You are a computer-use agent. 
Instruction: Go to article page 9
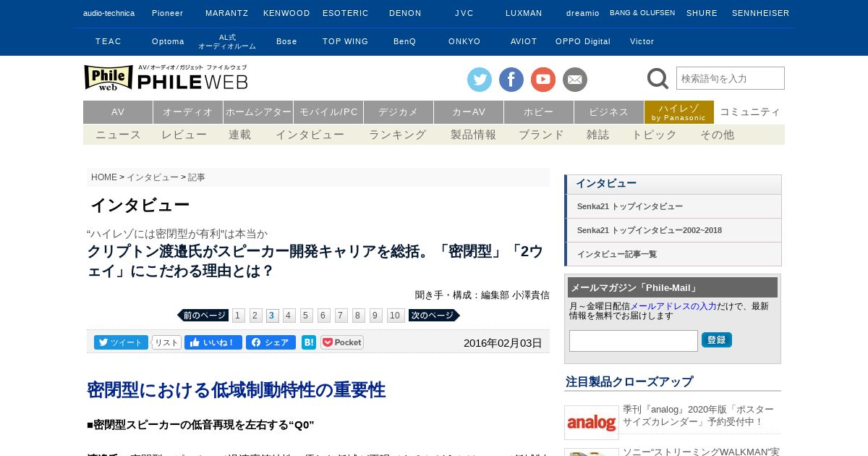(376, 316)
